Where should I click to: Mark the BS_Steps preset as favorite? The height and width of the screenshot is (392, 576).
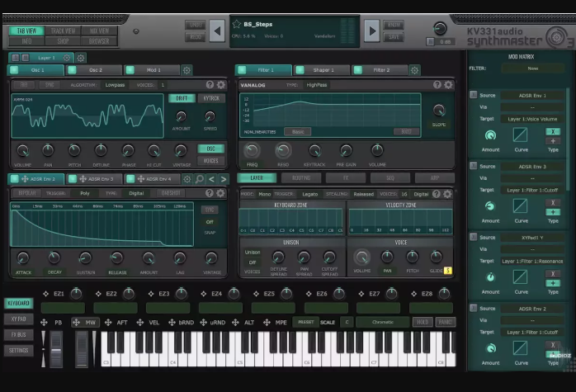[x=237, y=24]
